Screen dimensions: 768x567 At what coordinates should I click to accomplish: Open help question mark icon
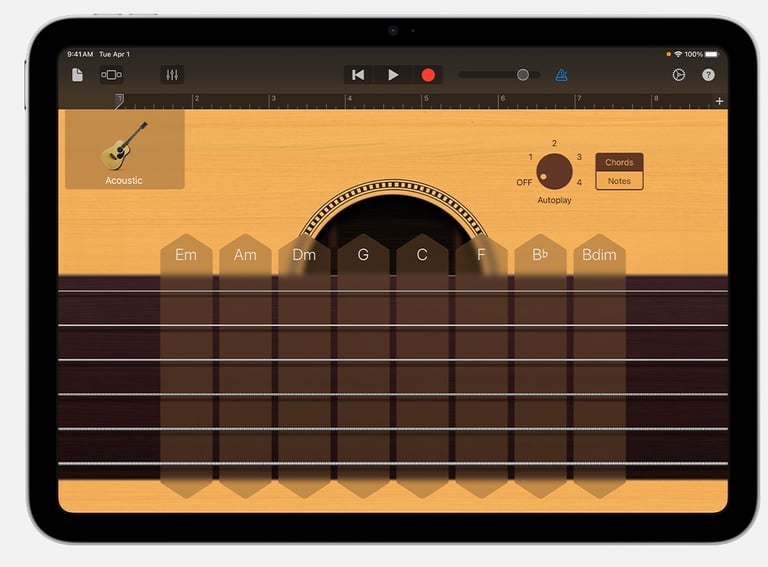point(708,75)
